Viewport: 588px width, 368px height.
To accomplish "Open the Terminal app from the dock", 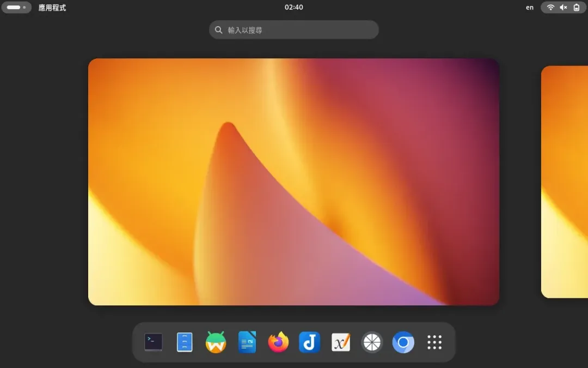I will (x=154, y=342).
